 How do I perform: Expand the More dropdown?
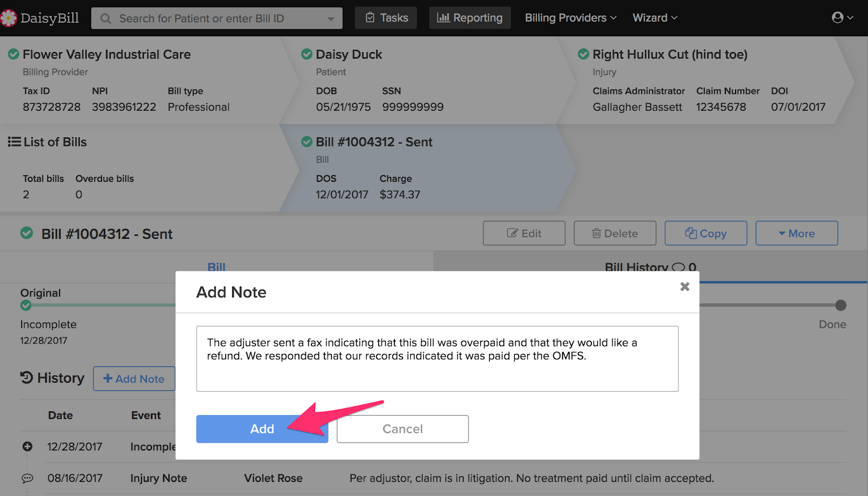click(x=796, y=233)
